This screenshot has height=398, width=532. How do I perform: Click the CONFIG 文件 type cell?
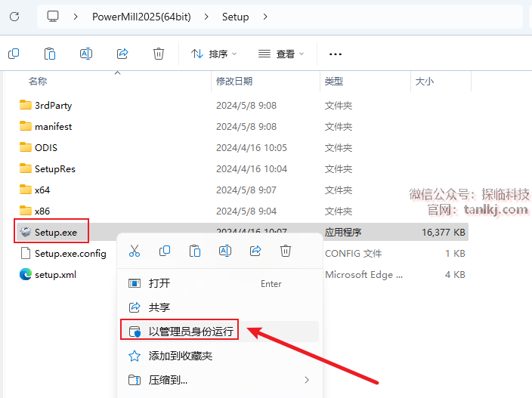(x=353, y=254)
